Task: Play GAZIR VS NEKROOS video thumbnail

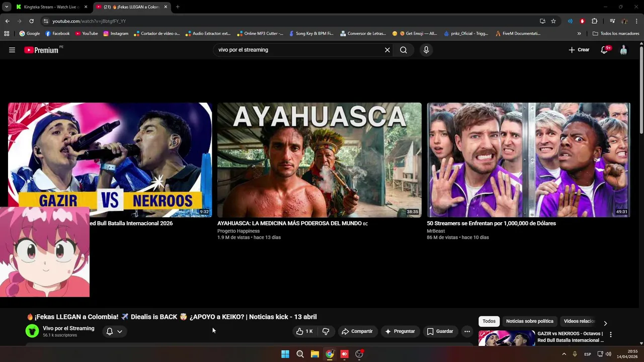Action: [x=110, y=160]
